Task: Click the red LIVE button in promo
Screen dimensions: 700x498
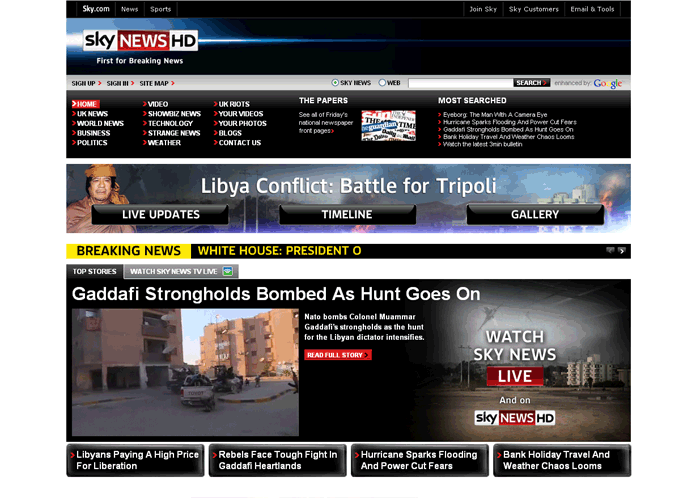Action: (x=515, y=376)
